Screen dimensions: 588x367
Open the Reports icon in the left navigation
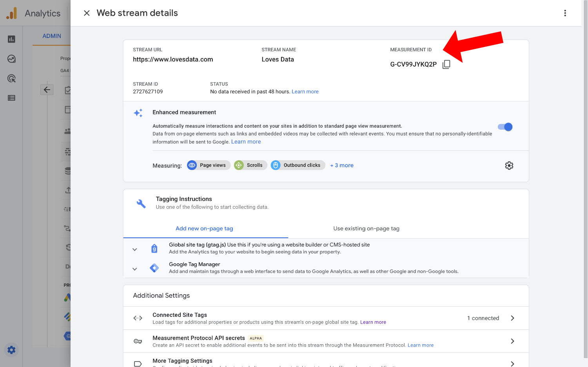pyautogui.click(x=11, y=39)
